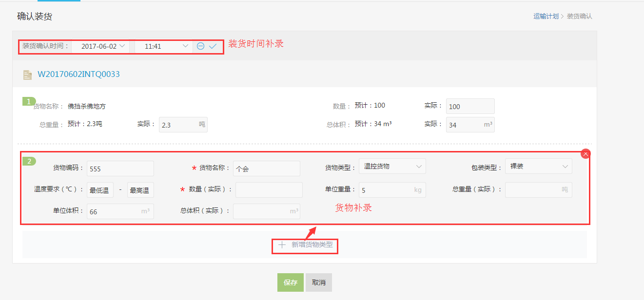Click the 数量（实际） field in item 2

point(269,190)
